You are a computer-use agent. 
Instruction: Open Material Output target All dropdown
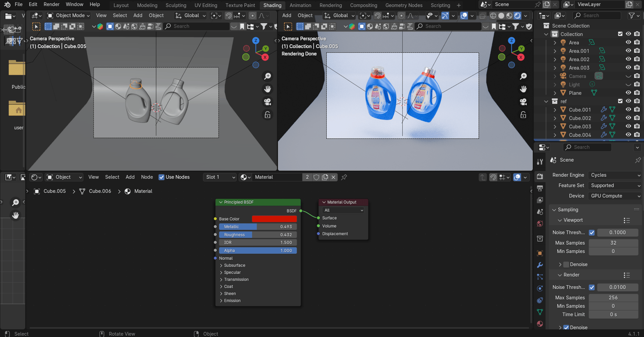point(343,210)
